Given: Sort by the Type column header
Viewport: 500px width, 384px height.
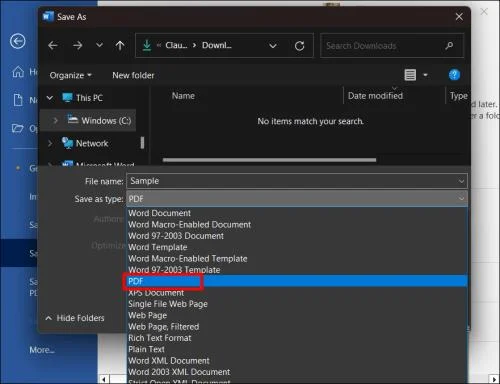Looking at the screenshot, I should click(x=458, y=96).
